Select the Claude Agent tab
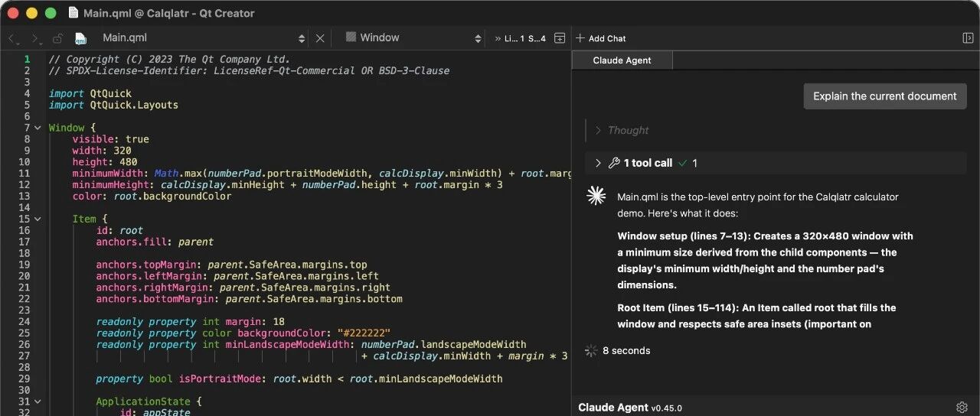The image size is (980, 416). pyautogui.click(x=622, y=60)
